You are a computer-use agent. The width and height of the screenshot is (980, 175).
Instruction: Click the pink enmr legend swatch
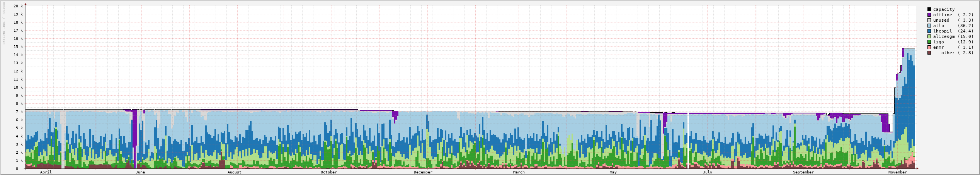coord(929,47)
